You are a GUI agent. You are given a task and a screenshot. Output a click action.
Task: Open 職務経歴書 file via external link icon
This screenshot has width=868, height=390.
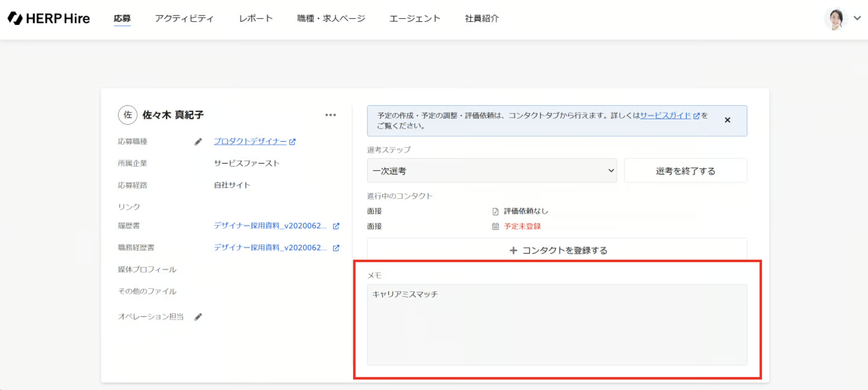[x=336, y=248]
